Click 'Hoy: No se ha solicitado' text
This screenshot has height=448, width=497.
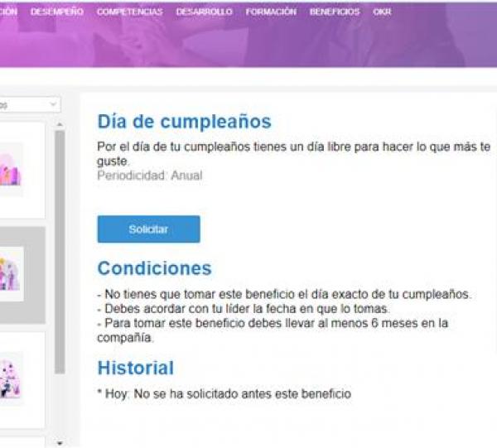[224, 394]
